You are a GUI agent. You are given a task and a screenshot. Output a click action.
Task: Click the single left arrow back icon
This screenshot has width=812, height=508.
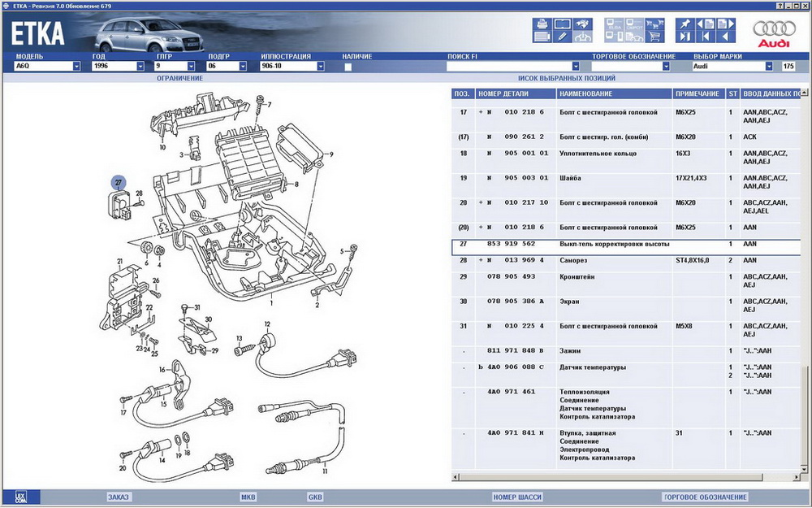point(726,37)
